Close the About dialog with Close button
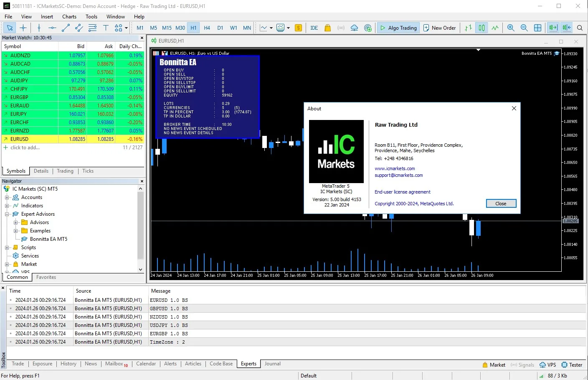Screen dimensions: 588x380 pyautogui.click(x=501, y=204)
